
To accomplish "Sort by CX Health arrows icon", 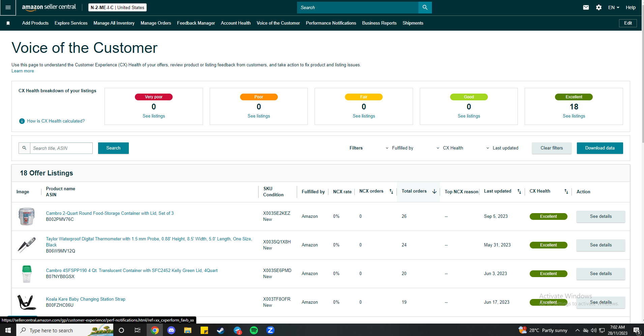I will click(x=566, y=192).
